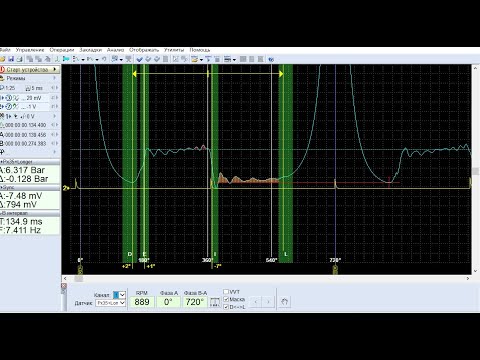Click the Старт устройства button
Screen dimensions: 480x360
click(30, 69)
